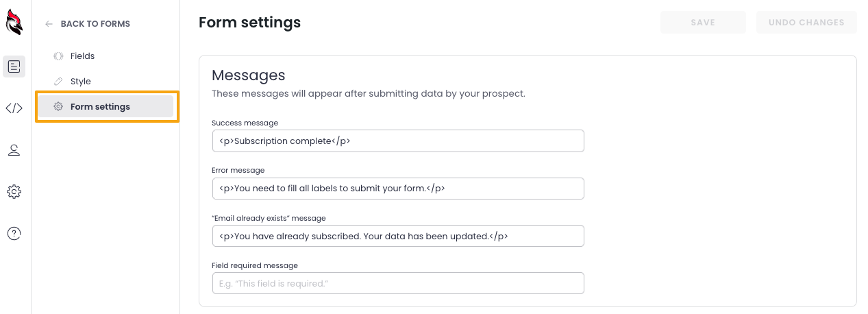Screen dimensions: 868x314
Task: Click the pencil icon beside Style
Action: [x=58, y=82]
